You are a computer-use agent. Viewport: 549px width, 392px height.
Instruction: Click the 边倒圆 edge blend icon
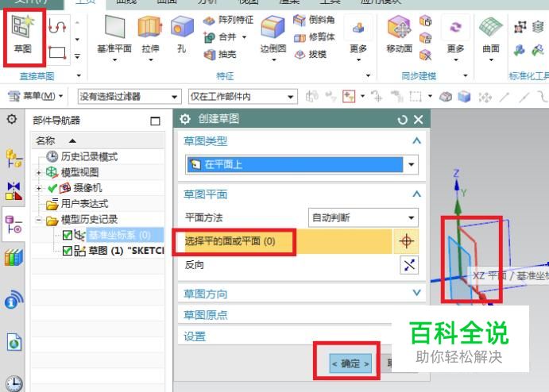point(273,27)
